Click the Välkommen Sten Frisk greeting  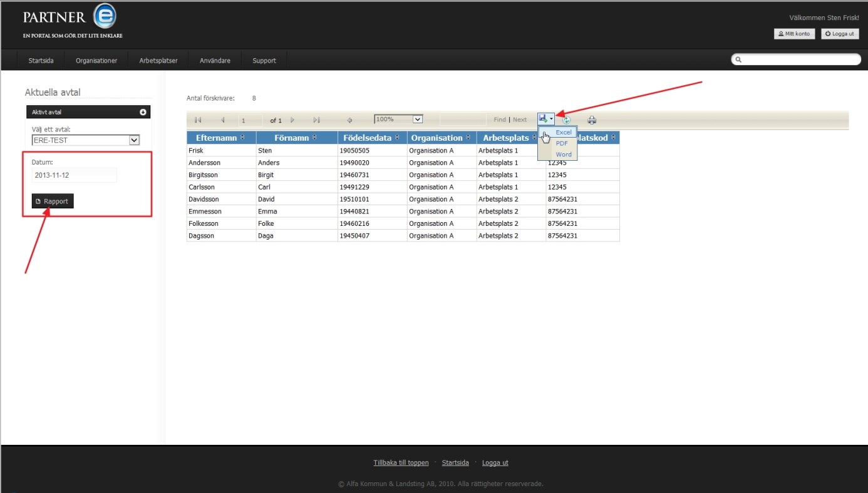(x=824, y=18)
